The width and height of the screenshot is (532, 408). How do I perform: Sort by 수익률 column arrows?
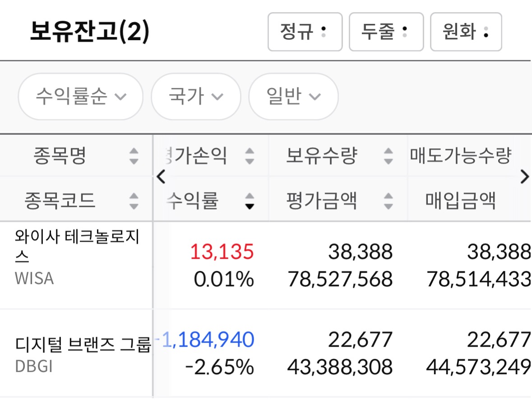[x=250, y=201]
